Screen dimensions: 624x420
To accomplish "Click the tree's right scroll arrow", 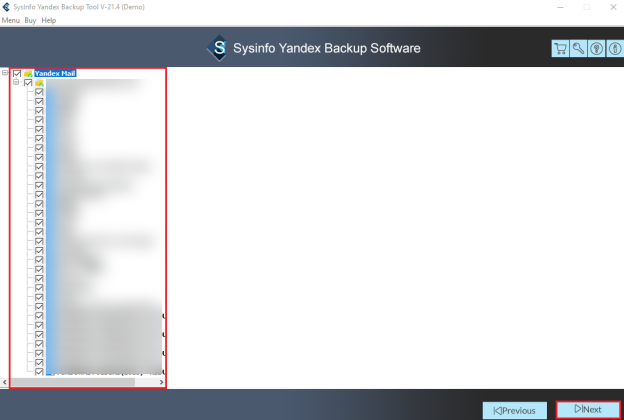I will (161, 382).
